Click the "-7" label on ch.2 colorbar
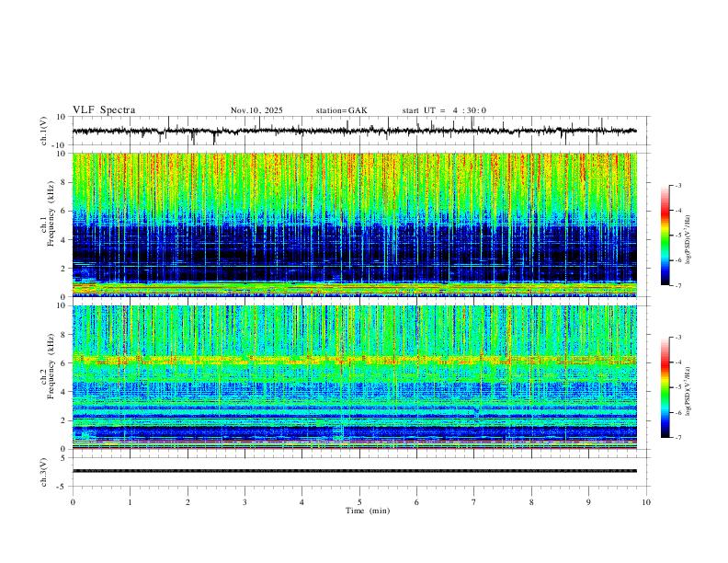The height and width of the screenshot is (563, 728). coord(677,438)
